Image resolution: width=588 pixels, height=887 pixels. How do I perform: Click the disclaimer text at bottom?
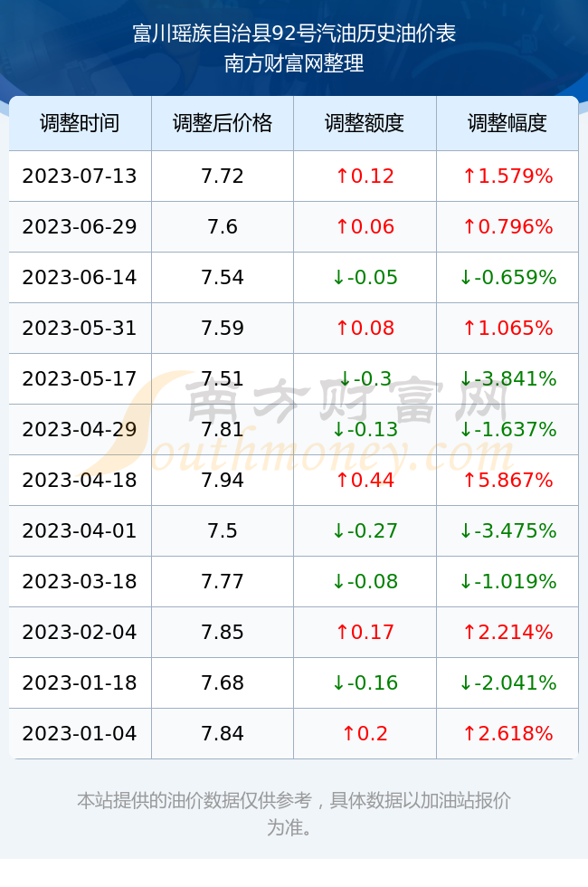point(294,814)
